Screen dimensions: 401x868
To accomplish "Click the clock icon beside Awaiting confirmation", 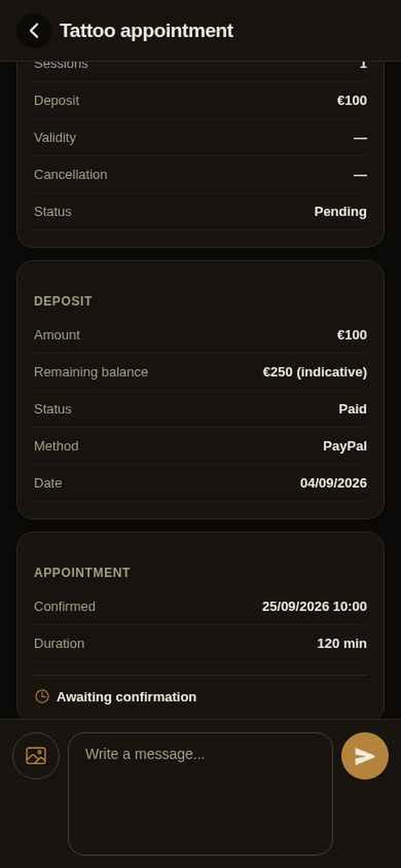I will point(42,697).
